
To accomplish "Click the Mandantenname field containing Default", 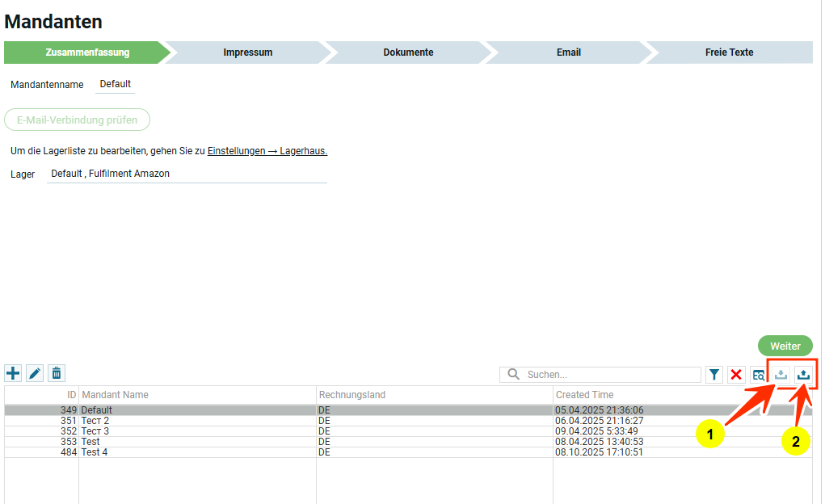I will pyautogui.click(x=115, y=84).
